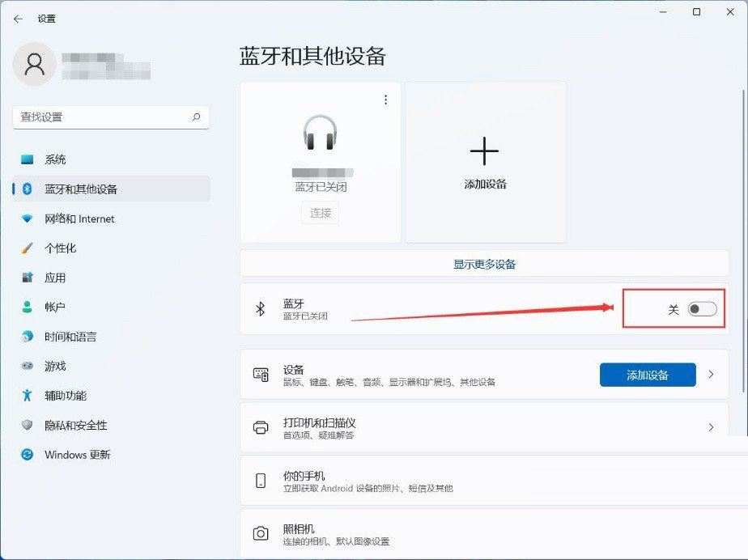Image resolution: width=748 pixels, height=560 pixels.
Task: Click the 连接 button on the headphone card
Action: pyautogui.click(x=320, y=213)
